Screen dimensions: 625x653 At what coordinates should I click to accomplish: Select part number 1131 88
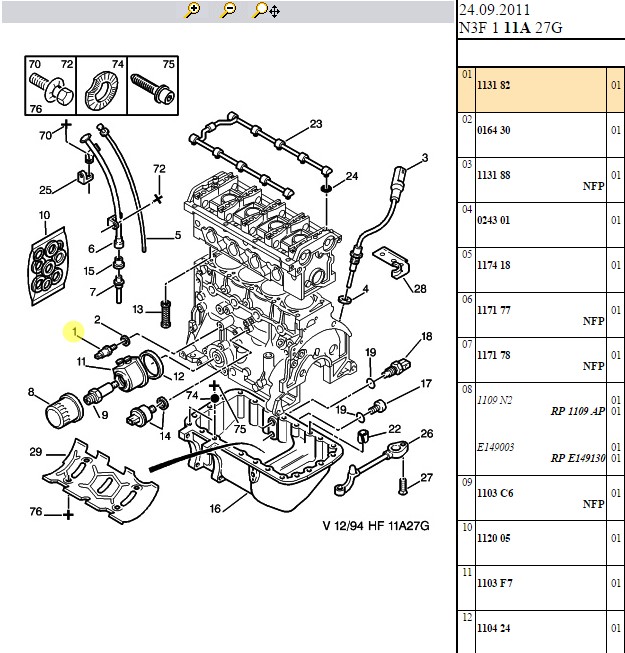point(493,175)
